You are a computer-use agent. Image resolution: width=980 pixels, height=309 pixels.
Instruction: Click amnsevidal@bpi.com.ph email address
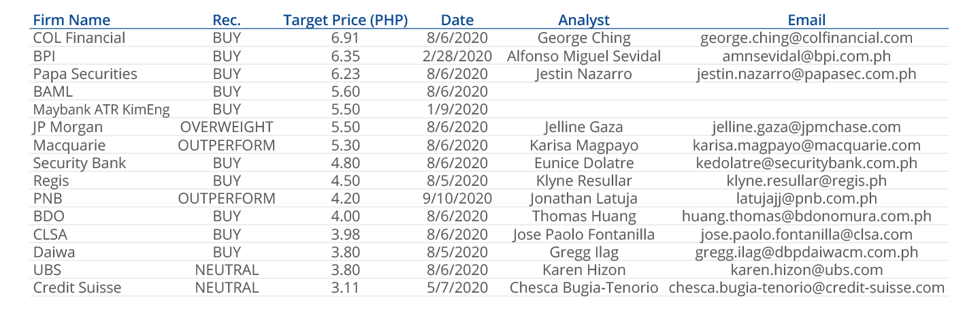point(806,56)
